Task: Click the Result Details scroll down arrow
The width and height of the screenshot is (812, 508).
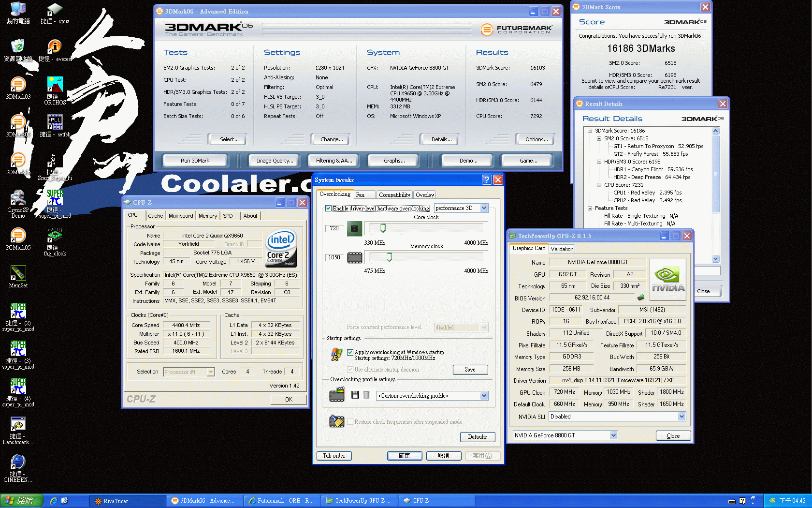Action: [x=716, y=259]
